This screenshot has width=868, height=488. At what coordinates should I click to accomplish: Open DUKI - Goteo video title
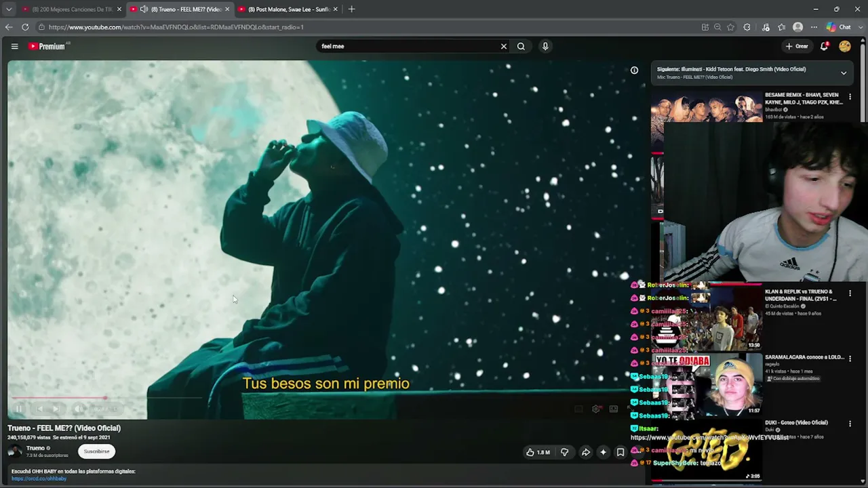coord(796,422)
